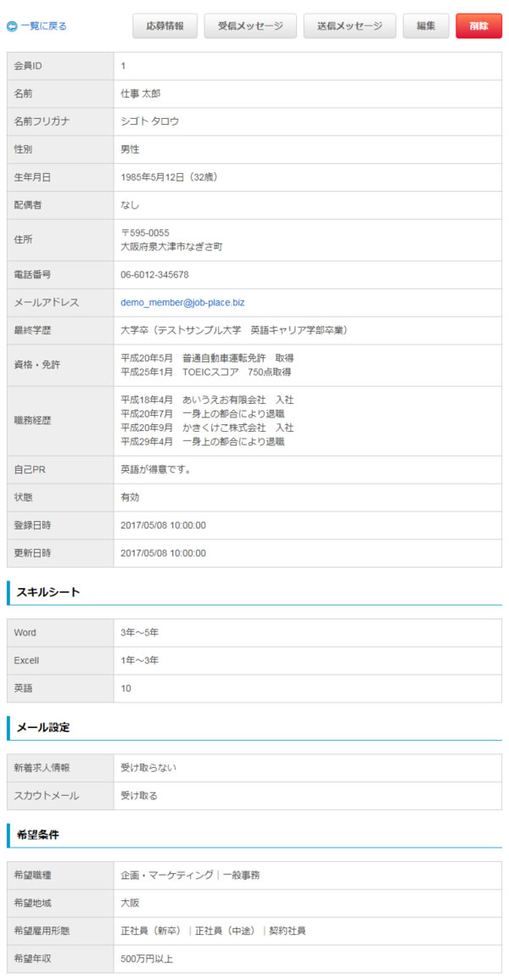This screenshot has height=980, width=509.
Task: Click the 新着求人情報 value 受け取らない
Action: coord(148,768)
